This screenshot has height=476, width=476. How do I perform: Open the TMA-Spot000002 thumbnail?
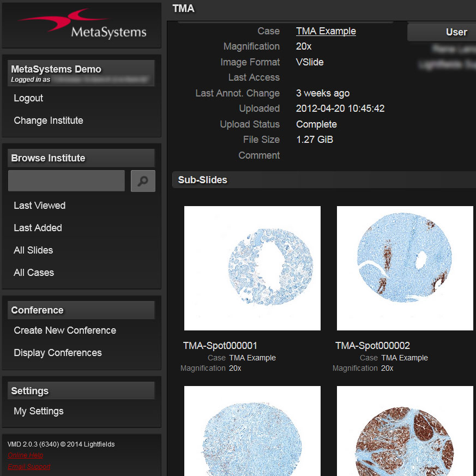[x=405, y=268]
